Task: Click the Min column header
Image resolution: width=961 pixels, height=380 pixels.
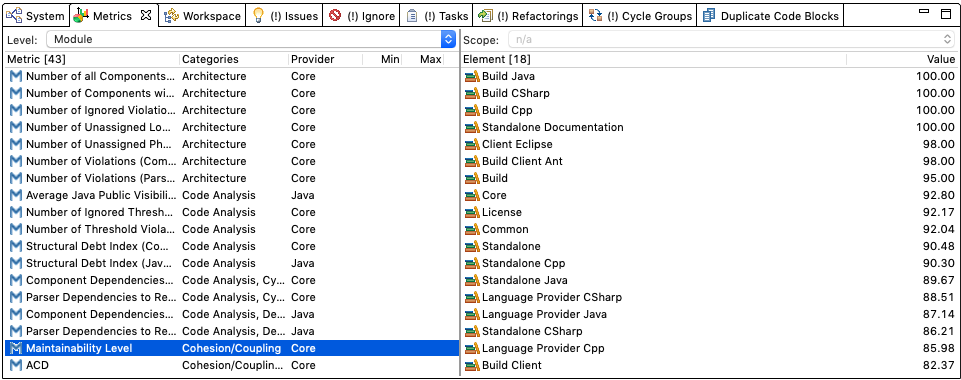Action: [383, 59]
